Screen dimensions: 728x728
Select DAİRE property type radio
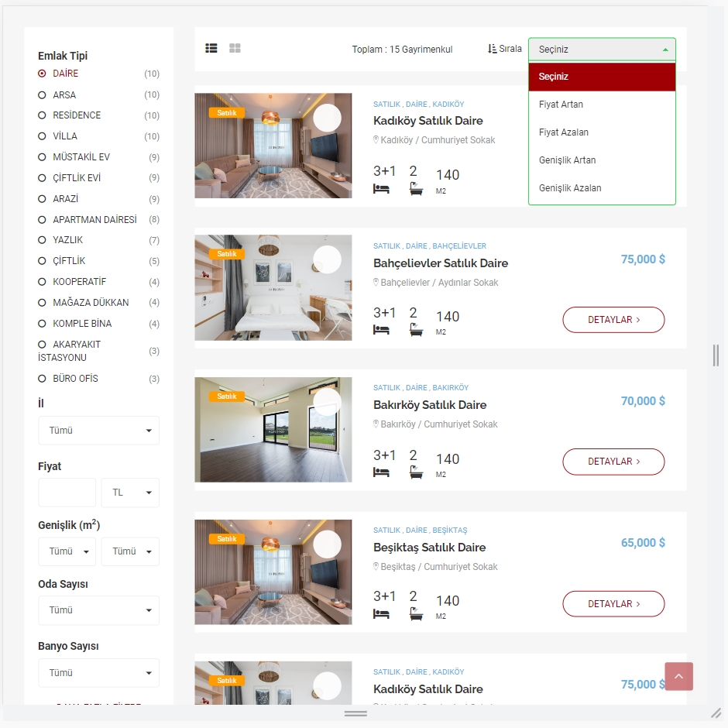click(x=42, y=74)
